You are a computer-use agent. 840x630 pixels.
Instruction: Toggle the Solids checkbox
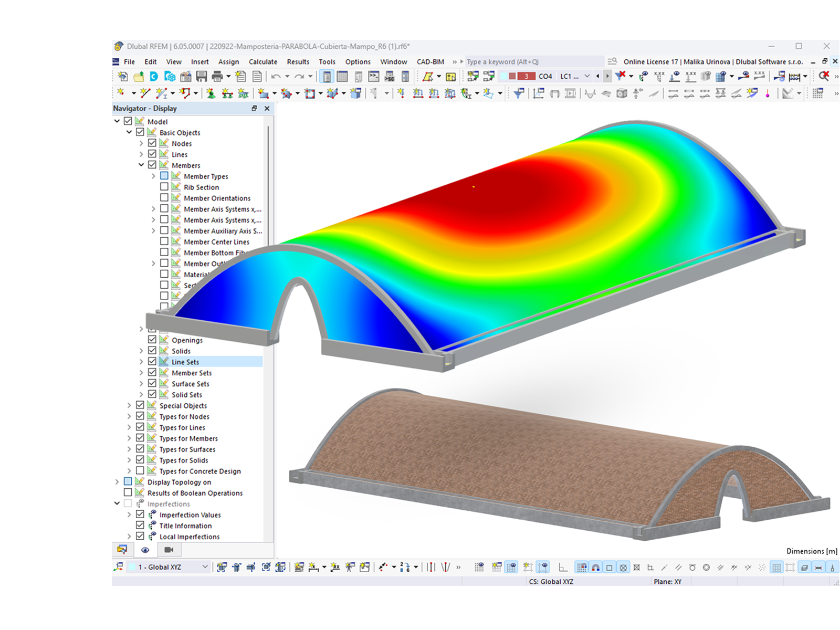[152, 350]
